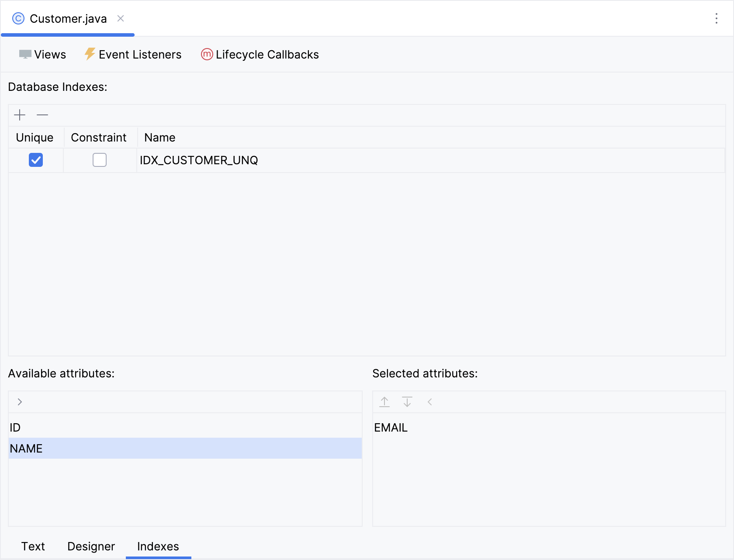Click the add to selected right-arrow icon
The width and height of the screenshot is (734, 560).
pyautogui.click(x=20, y=402)
